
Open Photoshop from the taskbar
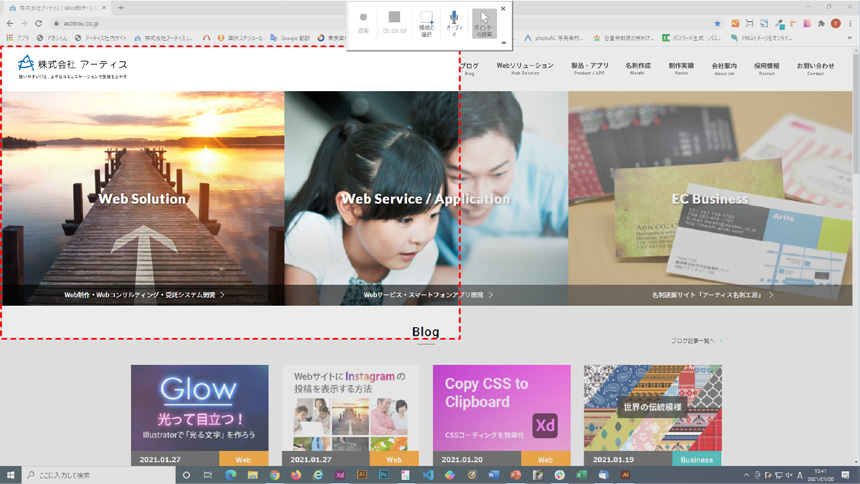tap(383, 475)
